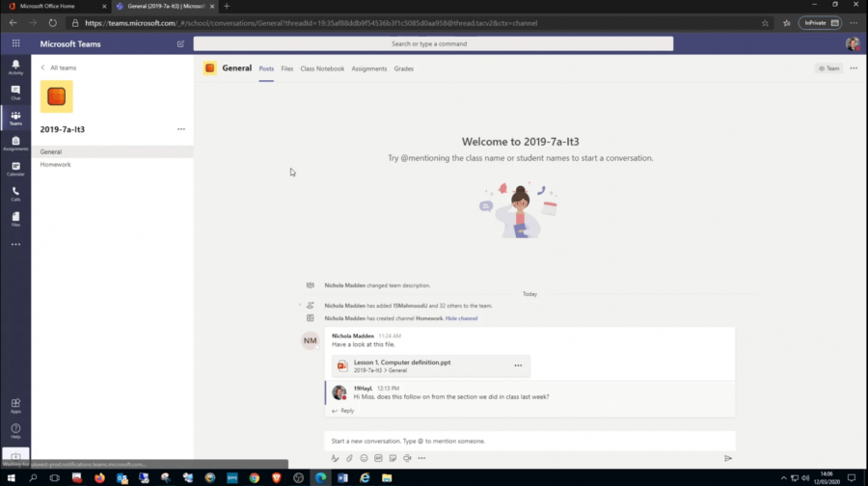Open Chat from the left rail
Viewport: 868px width, 486px height.
pos(15,92)
